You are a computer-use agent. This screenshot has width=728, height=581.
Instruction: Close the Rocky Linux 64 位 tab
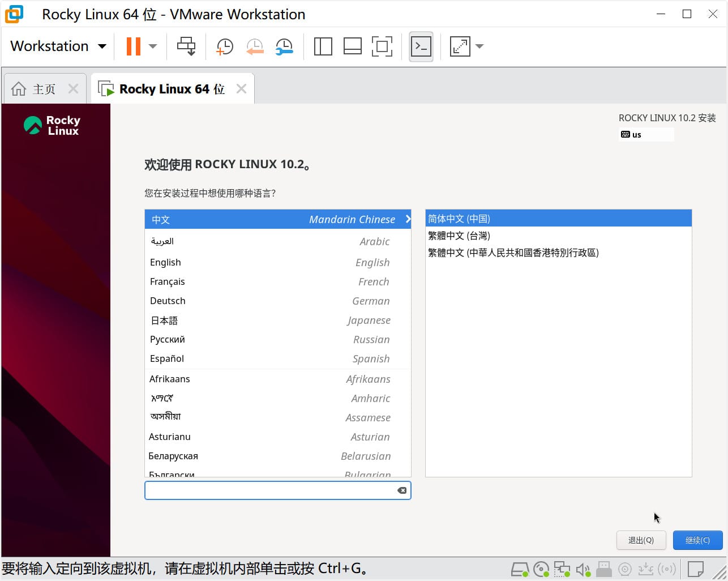241,88
